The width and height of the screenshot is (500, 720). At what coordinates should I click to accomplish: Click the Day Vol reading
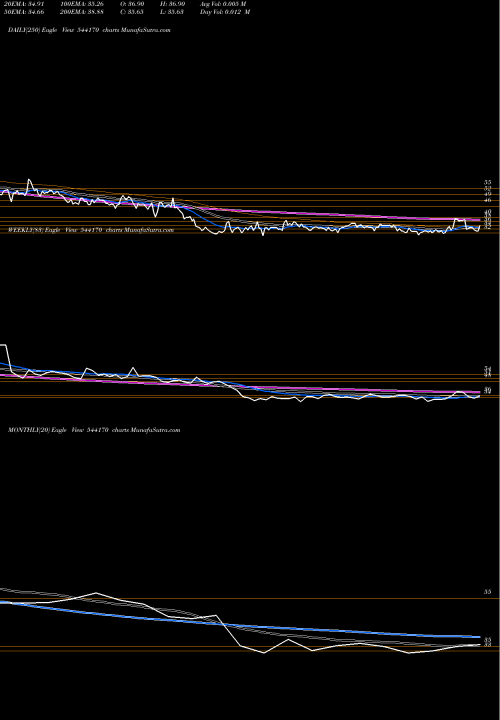[x=225, y=12]
